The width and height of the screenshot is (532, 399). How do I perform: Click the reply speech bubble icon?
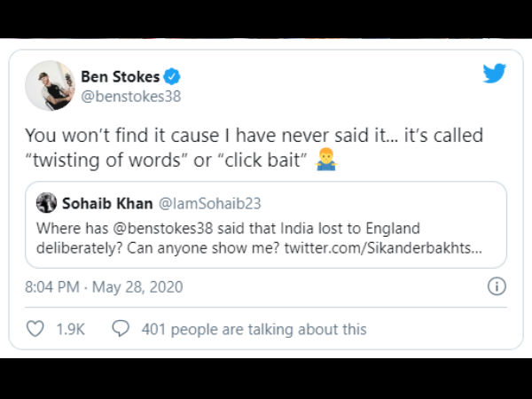[121, 329]
